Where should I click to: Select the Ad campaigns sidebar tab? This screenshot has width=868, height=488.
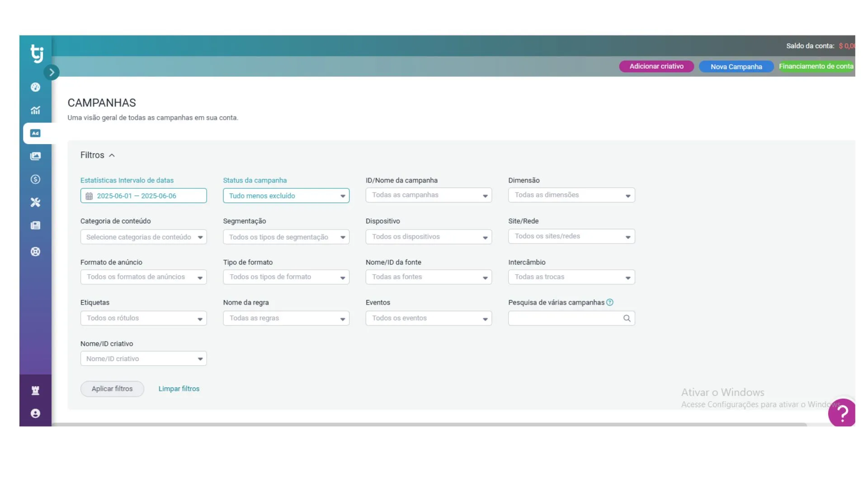35,133
